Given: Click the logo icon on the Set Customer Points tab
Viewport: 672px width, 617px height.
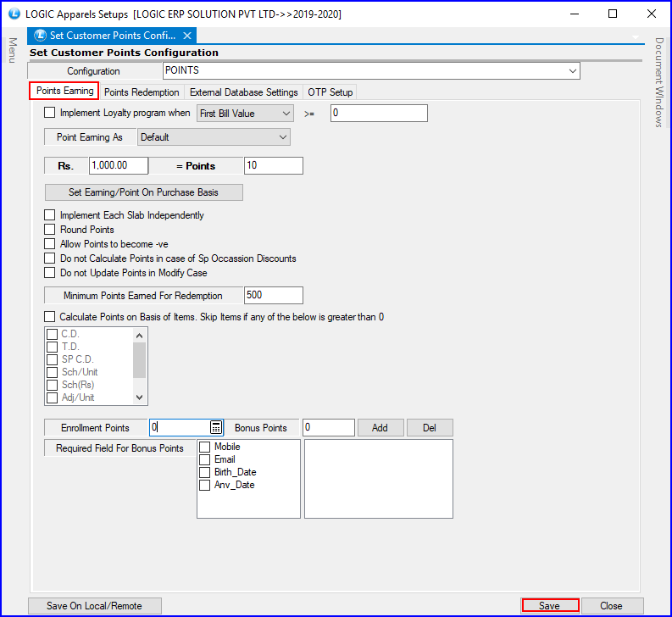Looking at the screenshot, I should tap(40, 35).
